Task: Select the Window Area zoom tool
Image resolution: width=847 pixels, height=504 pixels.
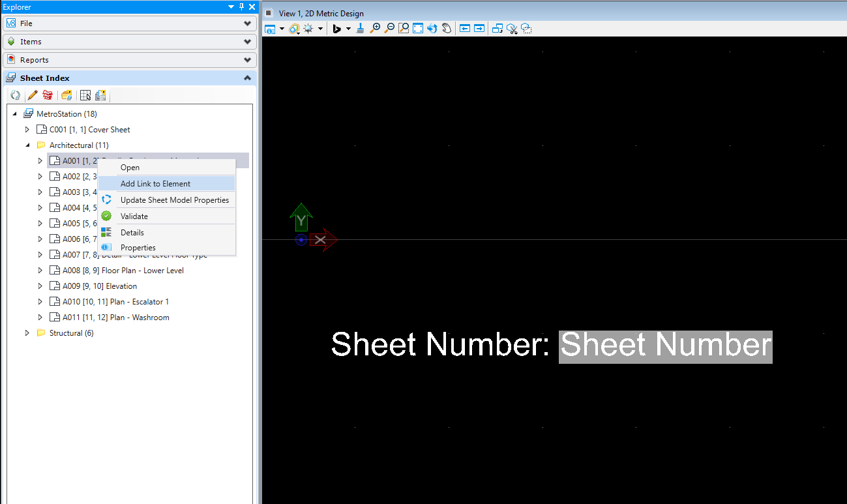Action: point(404,29)
